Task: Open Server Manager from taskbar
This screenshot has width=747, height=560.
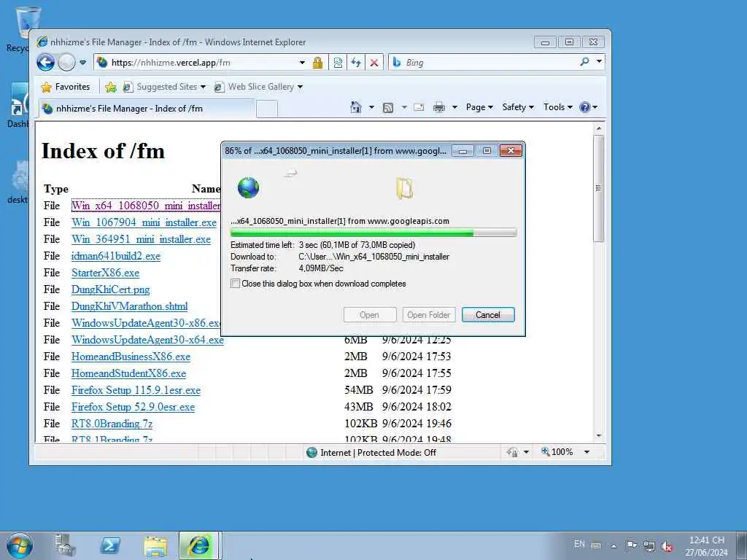Action: pos(65,545)
